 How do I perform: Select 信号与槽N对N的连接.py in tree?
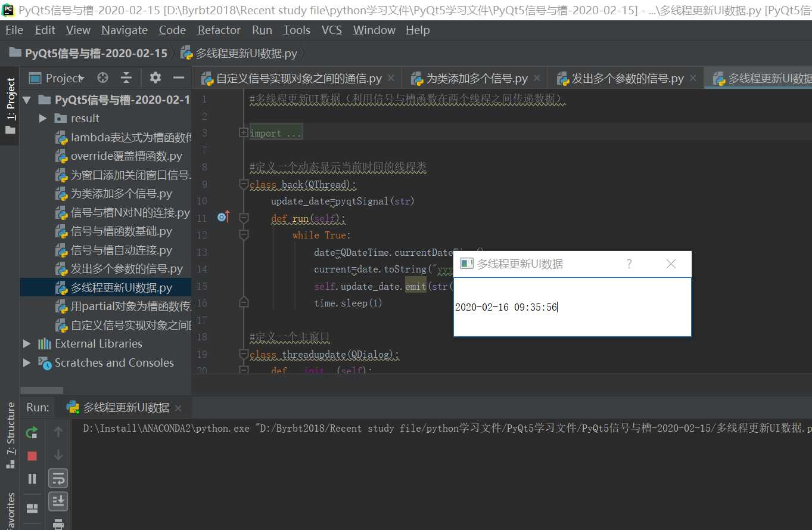[x=122, y=213]
